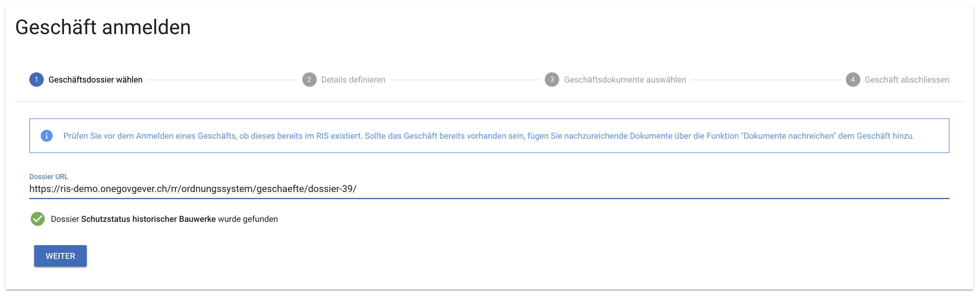Click 'wurde gefunden' status text
Image resolution: width=980 pixels, height=296 pixels.
pyautogui.click(x=248, y=219)
